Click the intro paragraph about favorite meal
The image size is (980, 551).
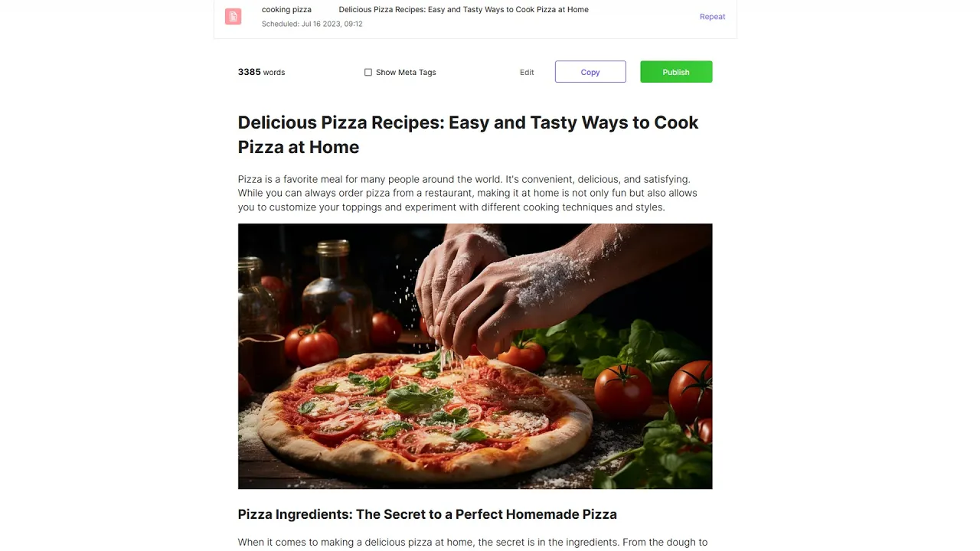467,193
